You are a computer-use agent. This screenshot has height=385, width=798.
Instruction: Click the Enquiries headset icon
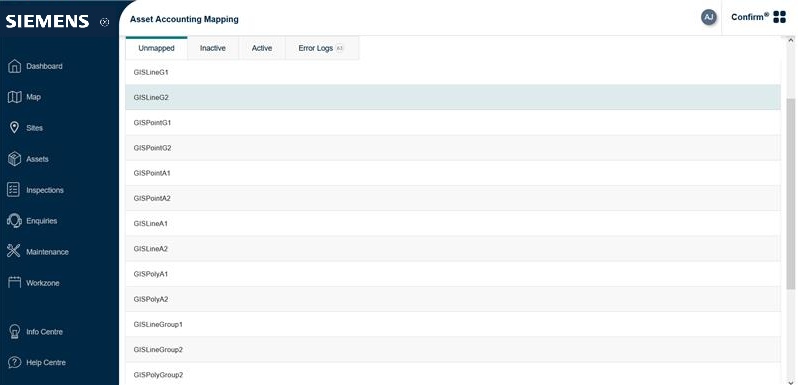coord(14,221)
